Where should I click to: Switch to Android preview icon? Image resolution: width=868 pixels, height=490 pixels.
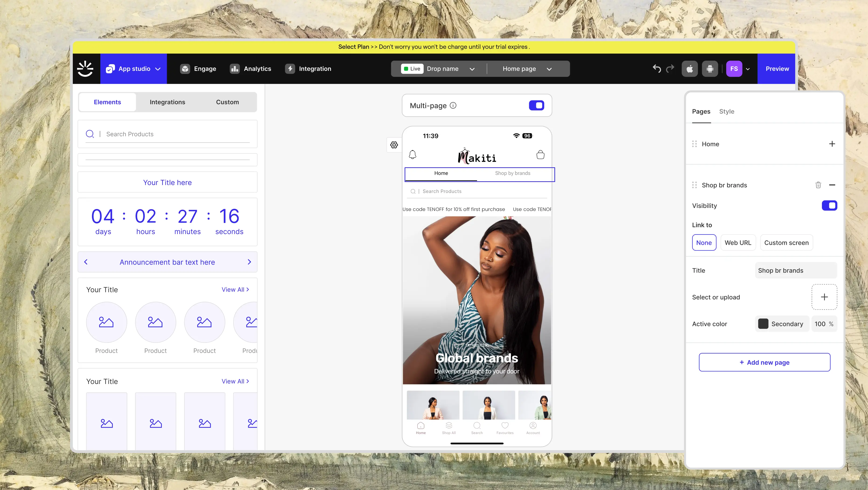pyautogui.click(x=710, y=69)
